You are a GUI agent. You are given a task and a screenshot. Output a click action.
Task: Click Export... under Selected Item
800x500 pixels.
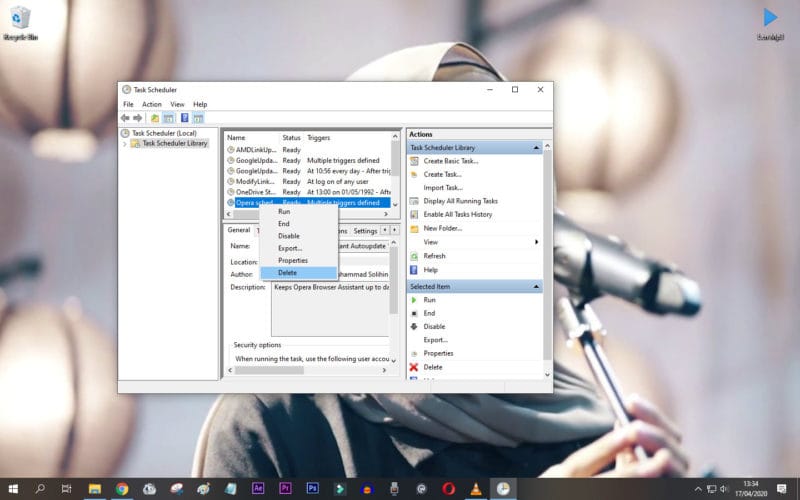435,340
